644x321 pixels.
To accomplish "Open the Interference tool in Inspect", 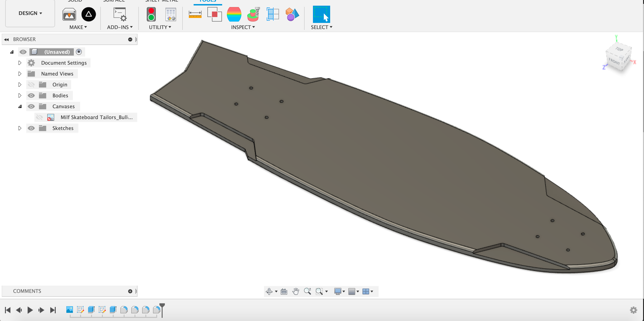I will coord(214,14).
